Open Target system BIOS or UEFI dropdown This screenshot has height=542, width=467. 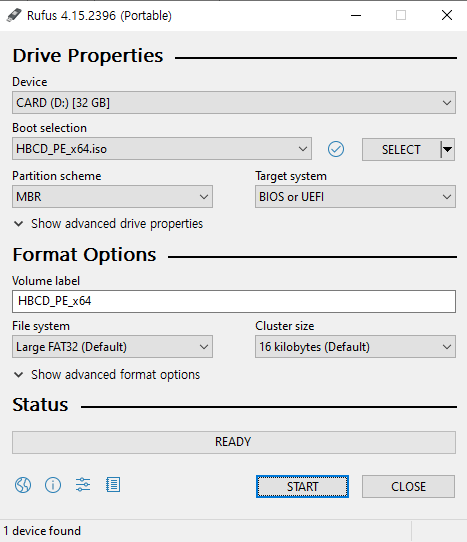[355, 197]
